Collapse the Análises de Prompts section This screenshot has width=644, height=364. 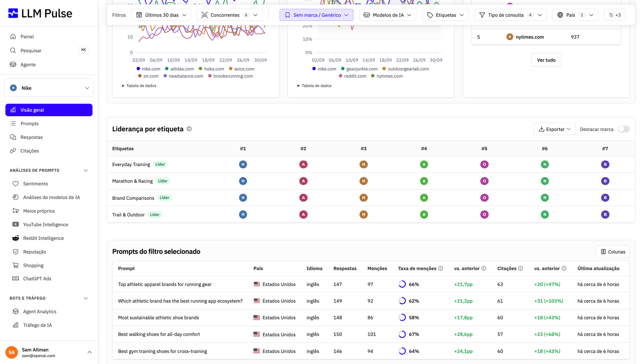point(86,170)
